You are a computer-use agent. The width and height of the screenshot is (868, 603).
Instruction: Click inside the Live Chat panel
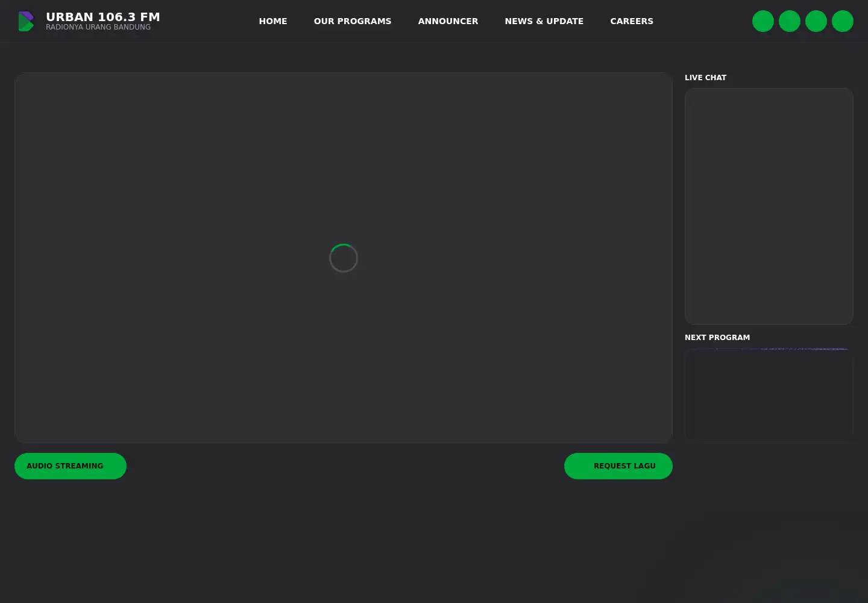(769, 206)
